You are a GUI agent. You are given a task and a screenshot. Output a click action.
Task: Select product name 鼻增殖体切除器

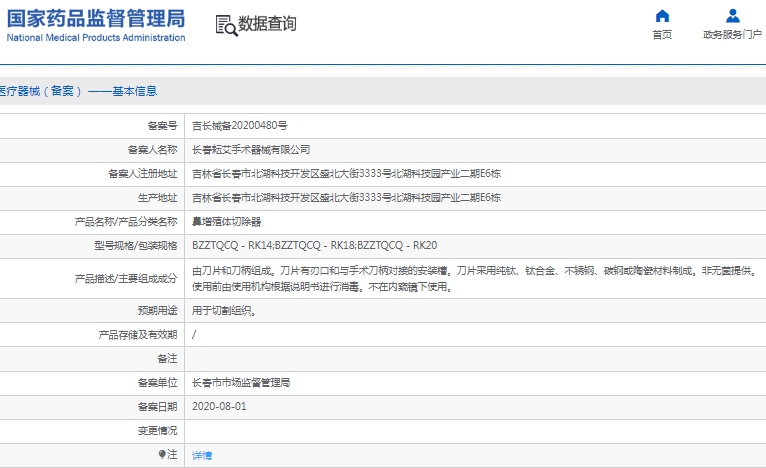227,221
